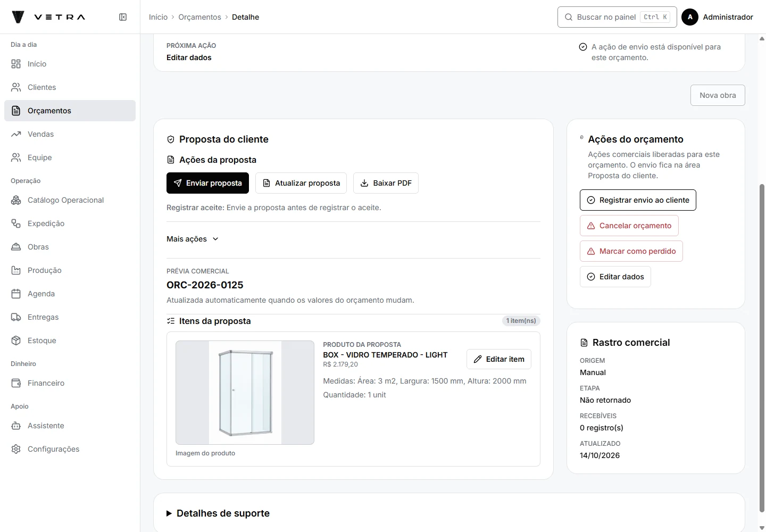
Task: Click the Nova obra button
Action: click(x=718, y=95)
